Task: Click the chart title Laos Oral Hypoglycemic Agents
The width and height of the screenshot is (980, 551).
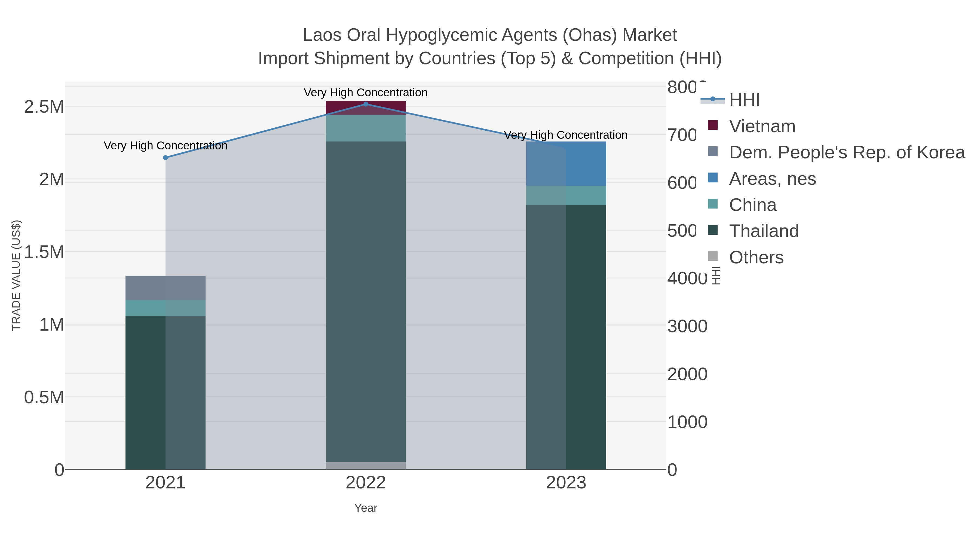Action: [490, 35]
